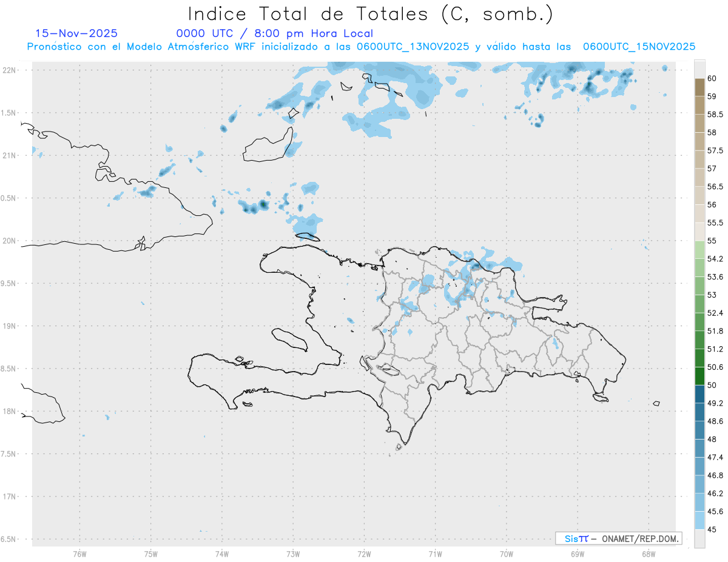
Task: Click the '73W' longitude label
Action: pos(293,554)
